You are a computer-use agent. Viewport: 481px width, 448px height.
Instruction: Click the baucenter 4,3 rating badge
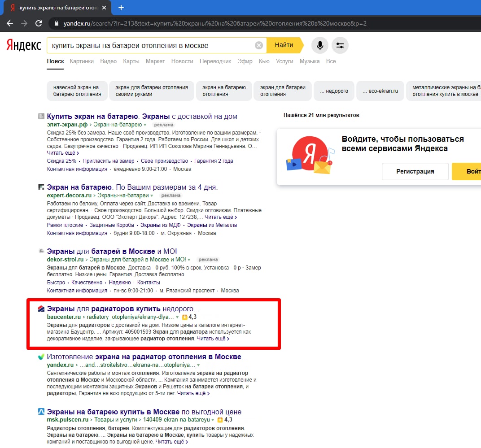pos(189,317)
